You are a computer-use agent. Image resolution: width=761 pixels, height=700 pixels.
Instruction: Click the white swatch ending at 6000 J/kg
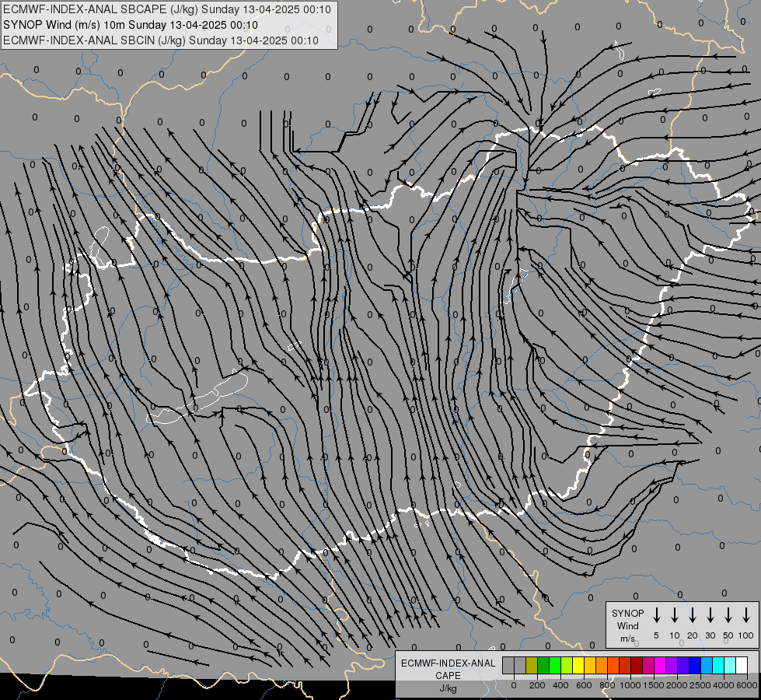click(x=742, y=665)
